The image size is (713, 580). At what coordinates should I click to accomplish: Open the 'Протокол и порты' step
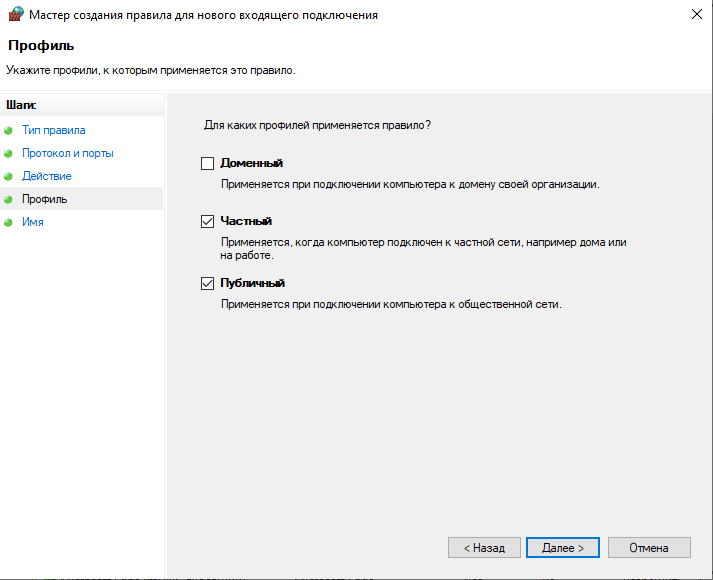(x=68, y=153)
